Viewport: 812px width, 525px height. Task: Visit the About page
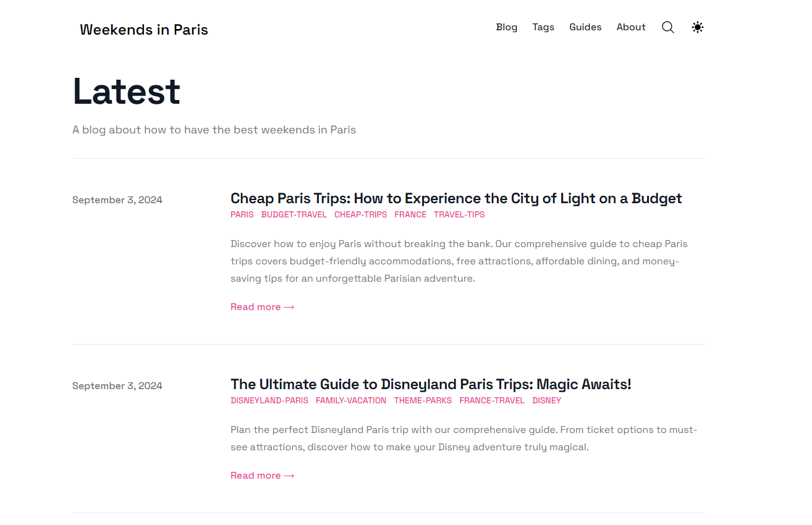(x=631, y=27)
